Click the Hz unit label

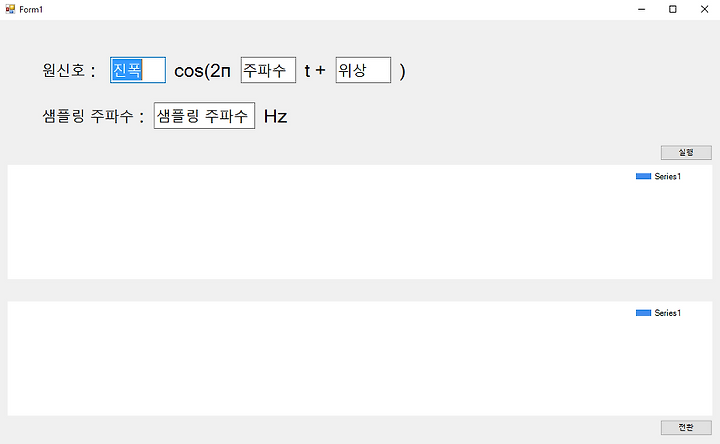[276, 117]
